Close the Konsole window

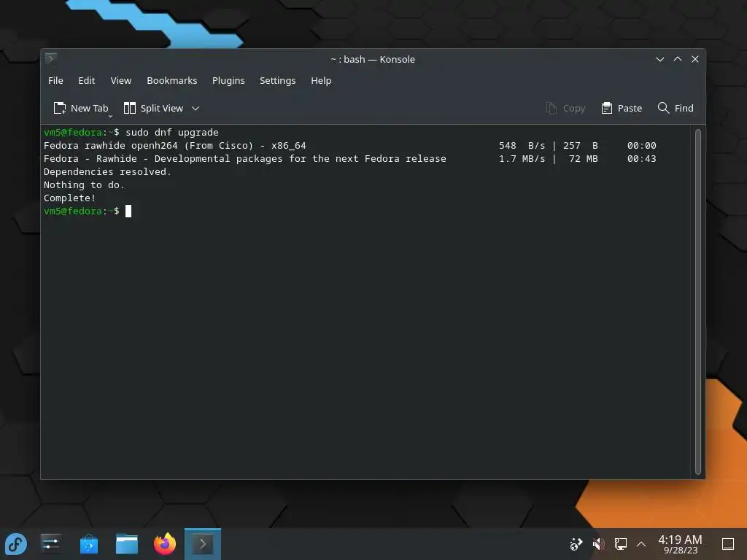pos(695,59)
